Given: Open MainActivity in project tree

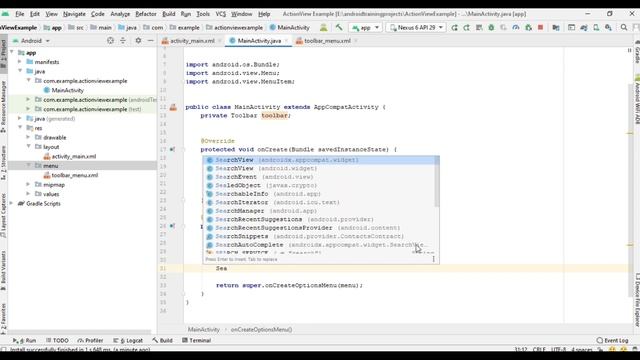Looking at the screenshot, I should [63, 90].
